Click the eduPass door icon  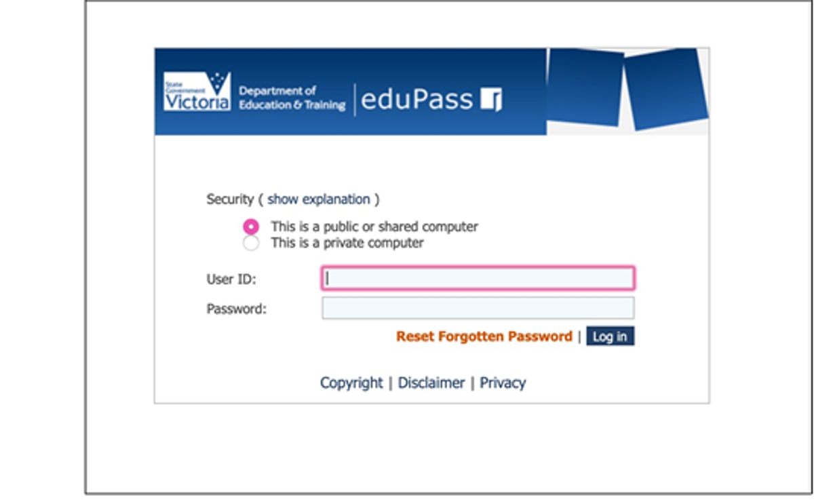[491, 99]
